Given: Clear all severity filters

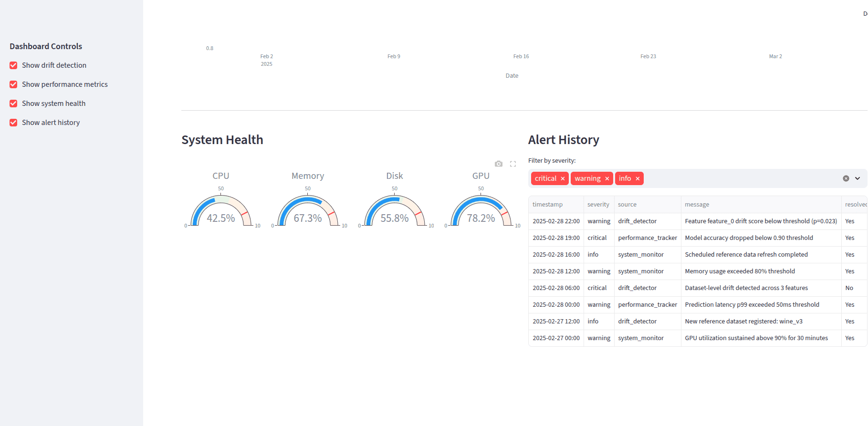Looking at the screenshot, I should click(846, 178).
